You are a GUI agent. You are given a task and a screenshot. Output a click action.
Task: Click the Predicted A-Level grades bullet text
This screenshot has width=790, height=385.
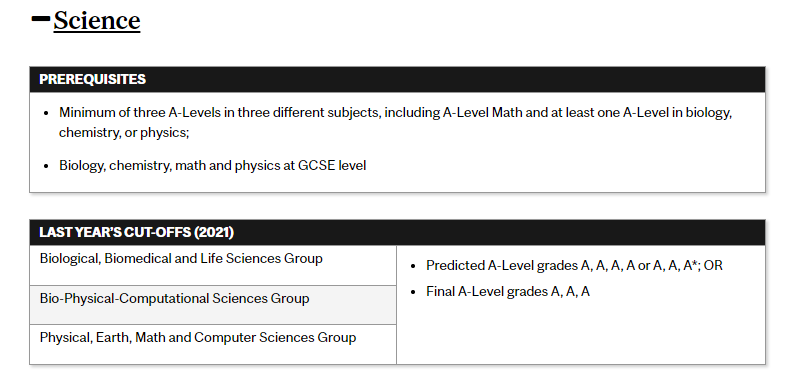coord(574,266)
